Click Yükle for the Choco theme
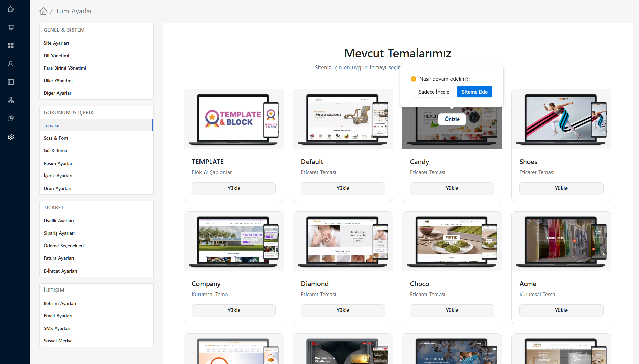The height and width of the screenshot is (364, 639). point(452,310)
